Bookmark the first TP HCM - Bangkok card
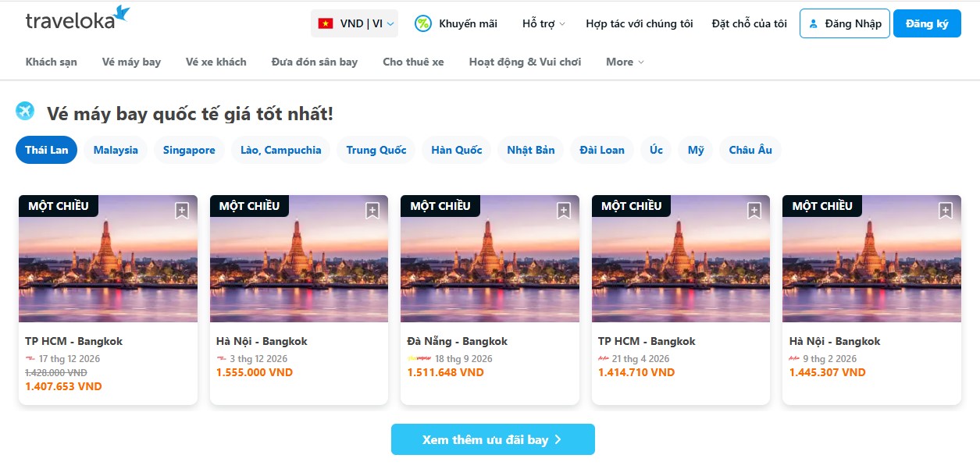This screenshot has height=469, width=980. pyautogui.click(x=182, y=211)
